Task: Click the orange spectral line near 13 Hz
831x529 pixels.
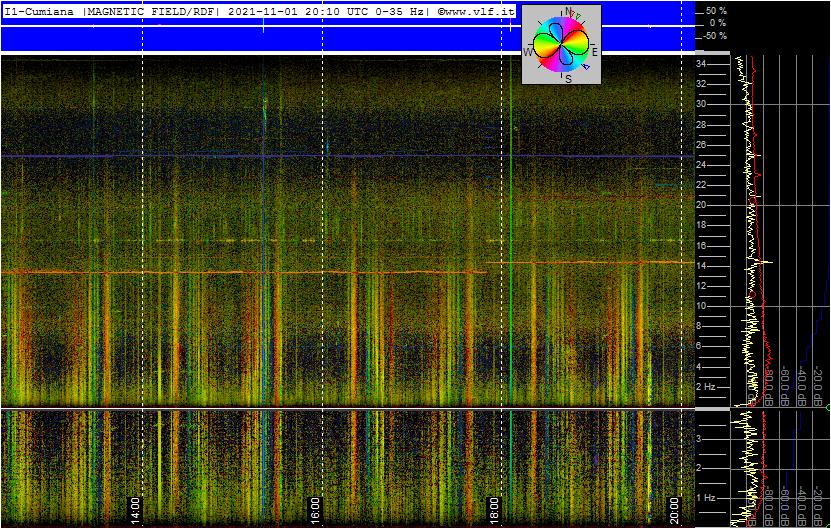Action: point(244,272)
